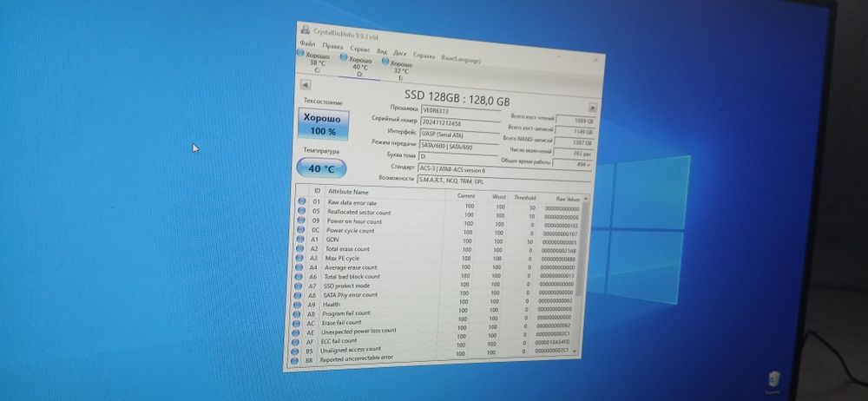This screenshot has height=401, width=868.
Task: Click status circle for Total bad block count
Action: [298, 276]
